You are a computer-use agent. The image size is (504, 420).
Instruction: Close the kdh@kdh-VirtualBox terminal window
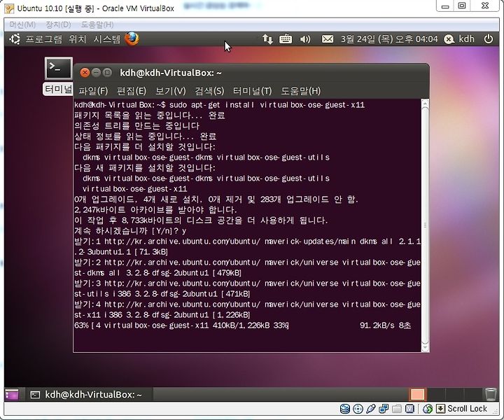tap(85, 73)
